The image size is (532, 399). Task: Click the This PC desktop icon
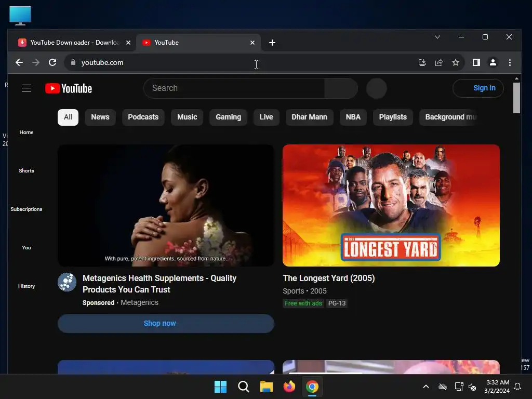tap(20, 16)
